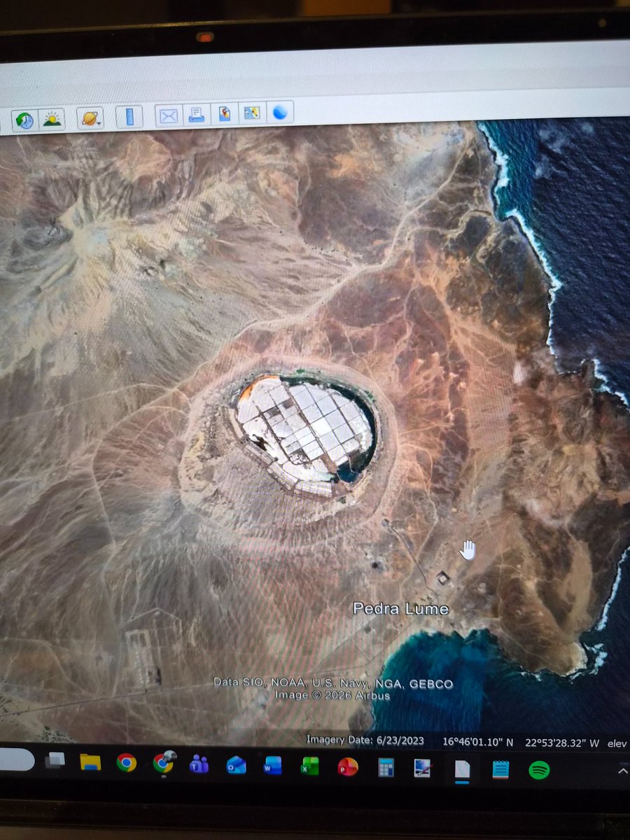
Task: Toggle sunlight across the landscape
Action: tap(53, 118)
